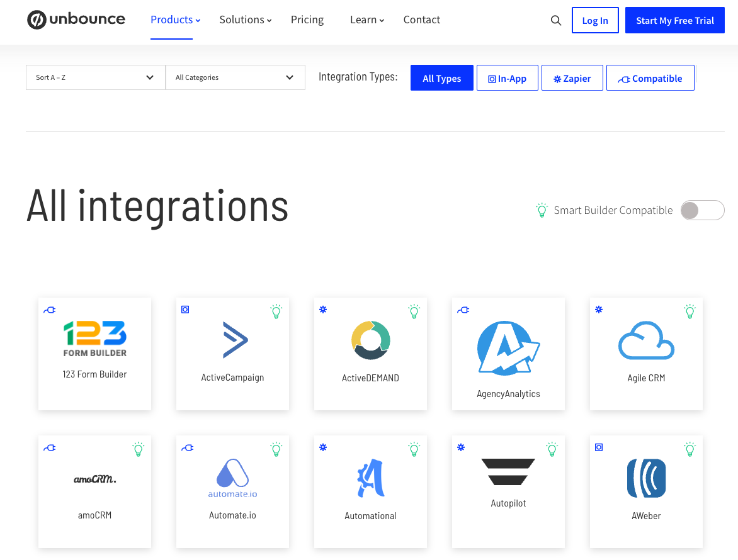Screen dimensions: 738x560
Task: Open the Agile CRM name link
Action: coord(646,378)
